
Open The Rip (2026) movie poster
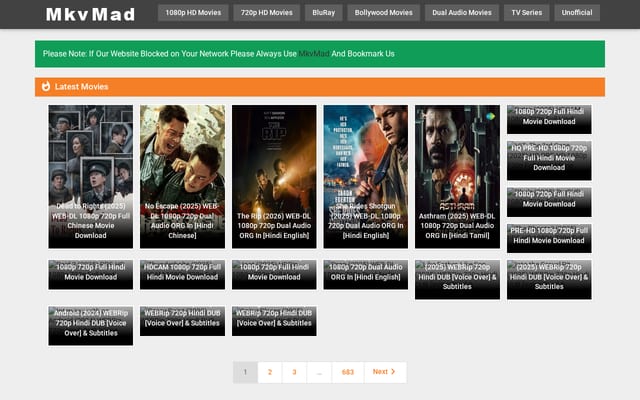point(274,176)
